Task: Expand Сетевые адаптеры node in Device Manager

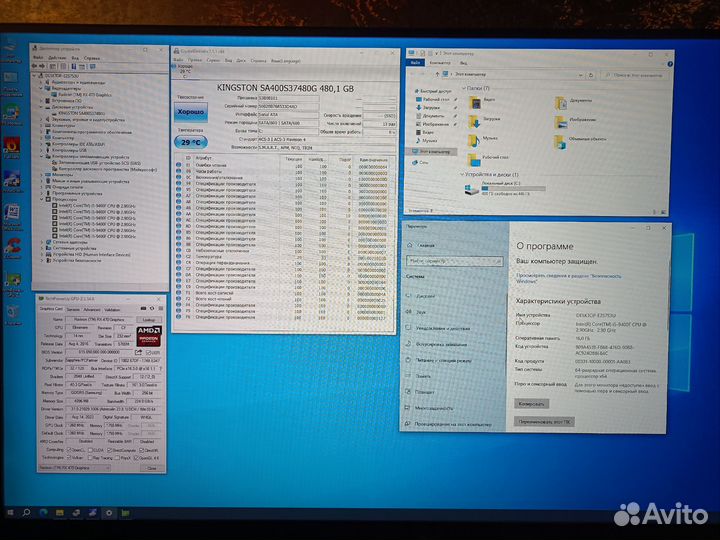Action: click(42, 242)
